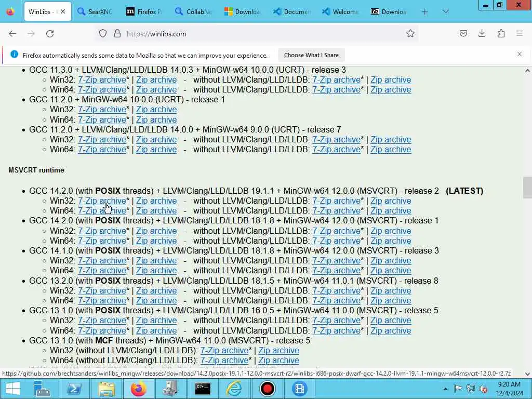Open Server Manager from the taskbar
532x399 pixels.
pyautogui.click(x=42, y=389)
